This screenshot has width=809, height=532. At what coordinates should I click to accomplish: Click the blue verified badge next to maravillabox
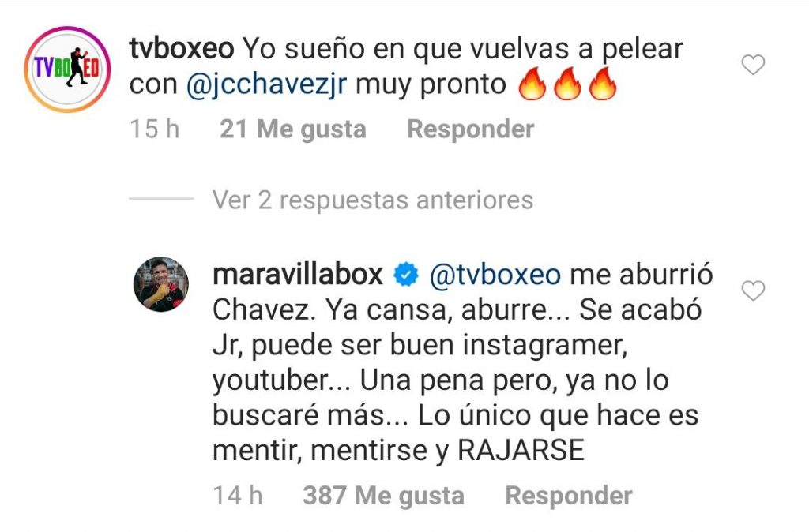[406, 275]
